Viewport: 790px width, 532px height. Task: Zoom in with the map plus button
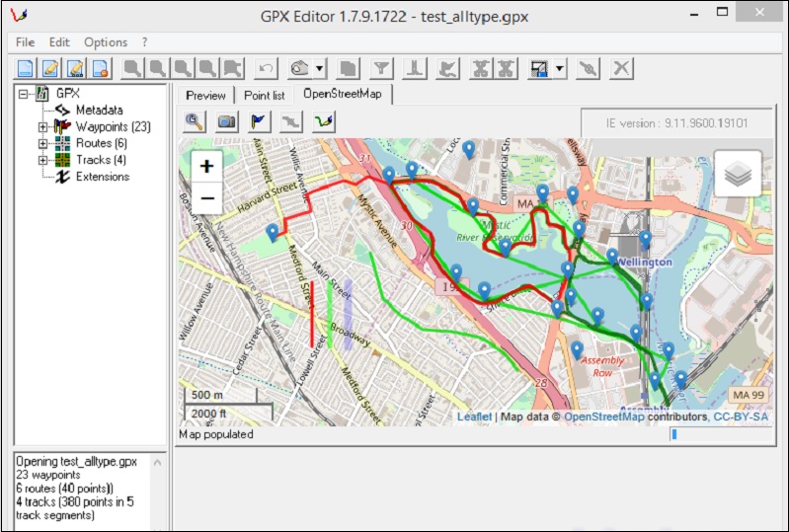206,166
